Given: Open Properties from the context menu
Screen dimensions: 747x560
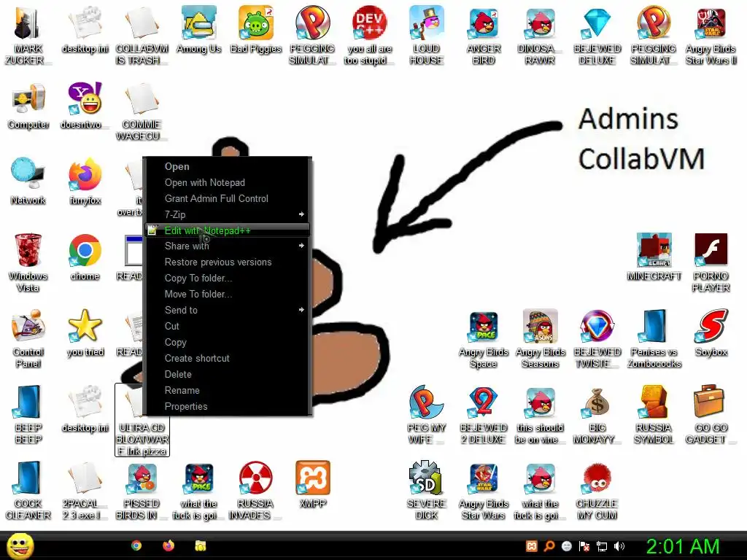Looking at the screenshot, I should 228,406.
